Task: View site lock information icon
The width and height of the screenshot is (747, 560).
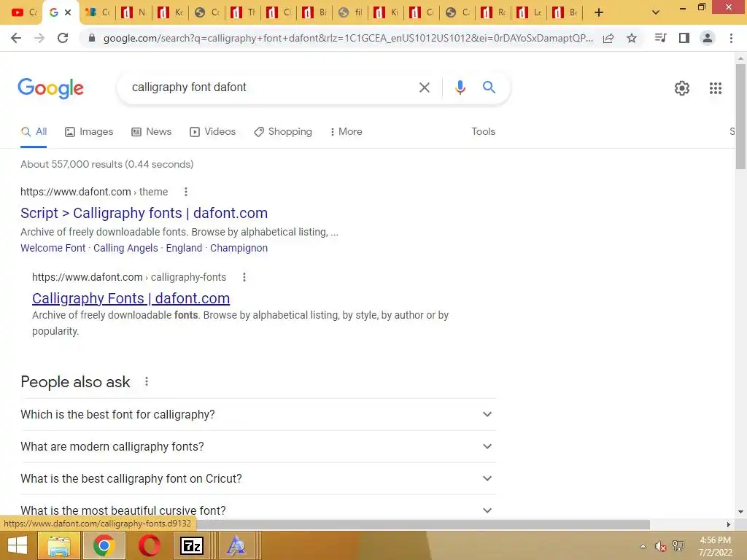Action: click(92, 38)
